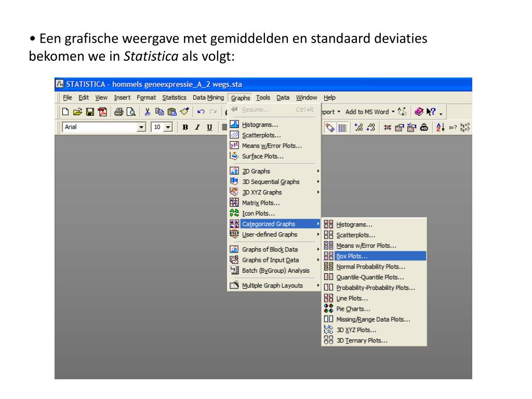The image size is (532, 399).
Task: Click the PDF export toolbar icon
Action: (x=102, y=112)
